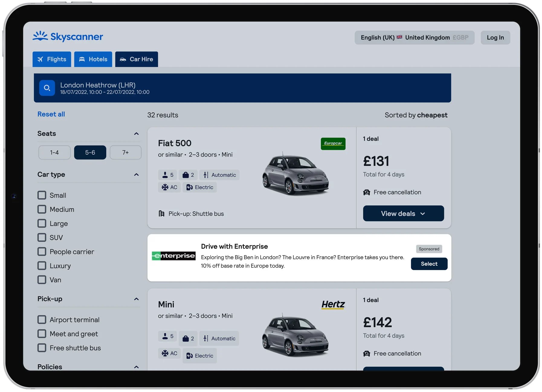Click the Skyscanner logo
542x392 pixels.
point(68,37)
